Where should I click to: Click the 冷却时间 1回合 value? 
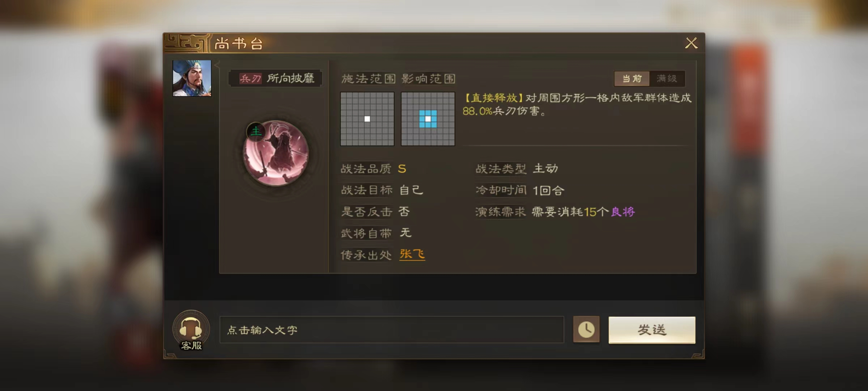point(548,190)
